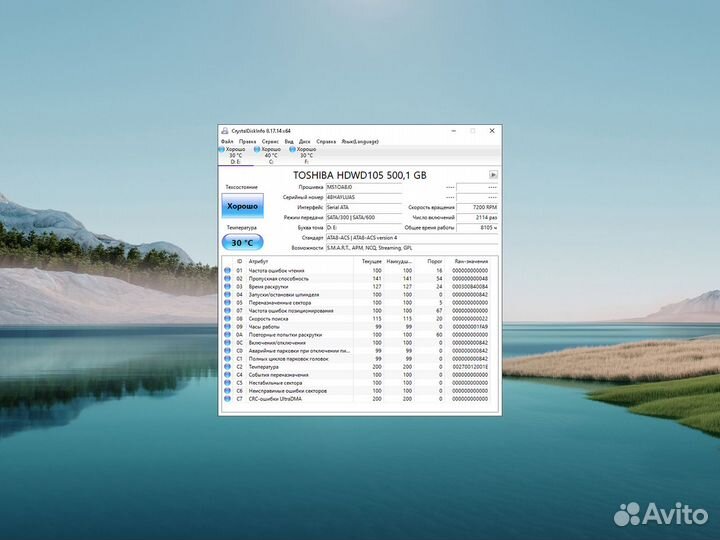Click status orb for attribute 02 row

pos(227,279)
